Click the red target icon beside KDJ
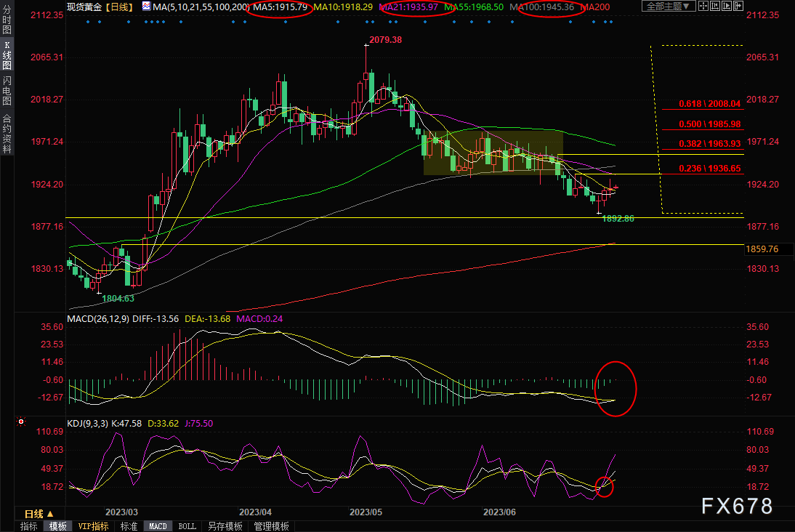This screenshot has width=795, height=532. (21, 422)
